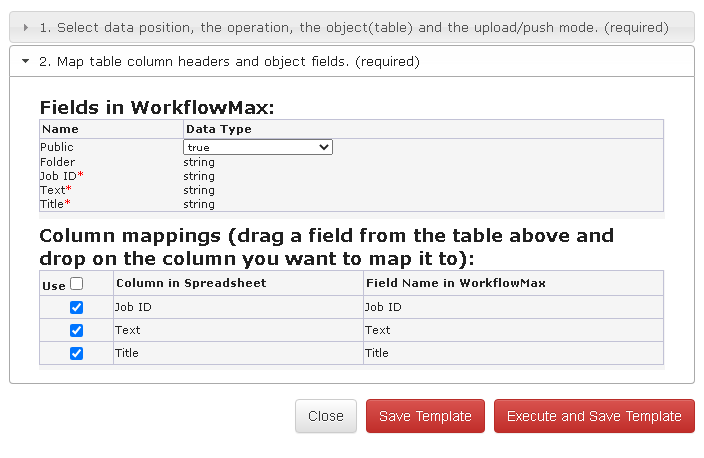This screenshot has height=458, width=704.
Task: Click the string data type beside Title*
Action: (199, 204)
